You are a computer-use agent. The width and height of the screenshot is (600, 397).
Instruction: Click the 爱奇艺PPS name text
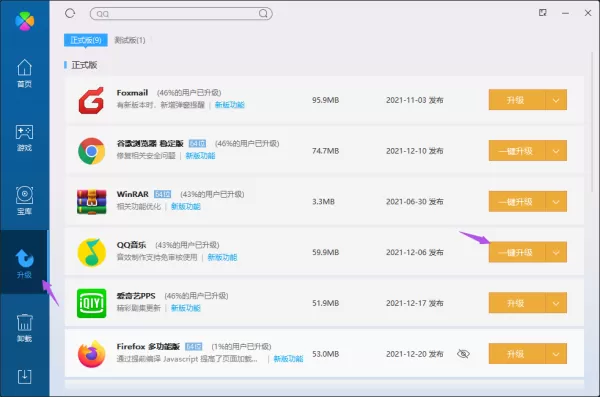coord(136,296)
